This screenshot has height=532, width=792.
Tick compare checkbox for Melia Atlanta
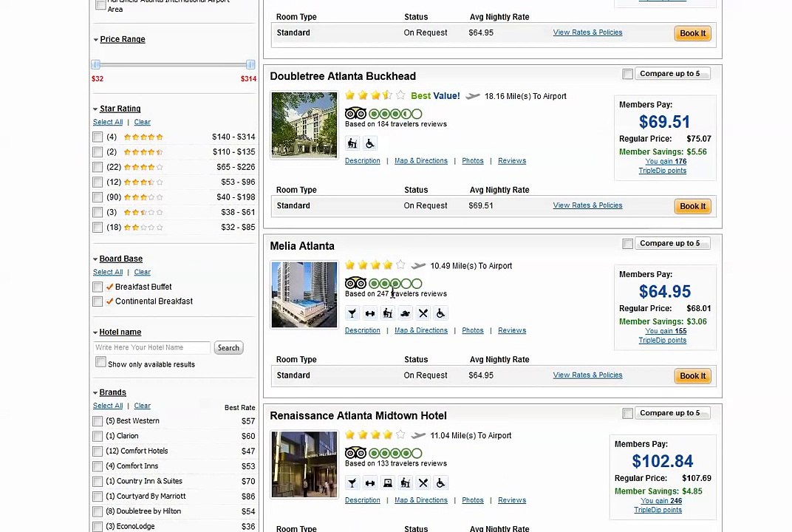click(x=627, y=244)
